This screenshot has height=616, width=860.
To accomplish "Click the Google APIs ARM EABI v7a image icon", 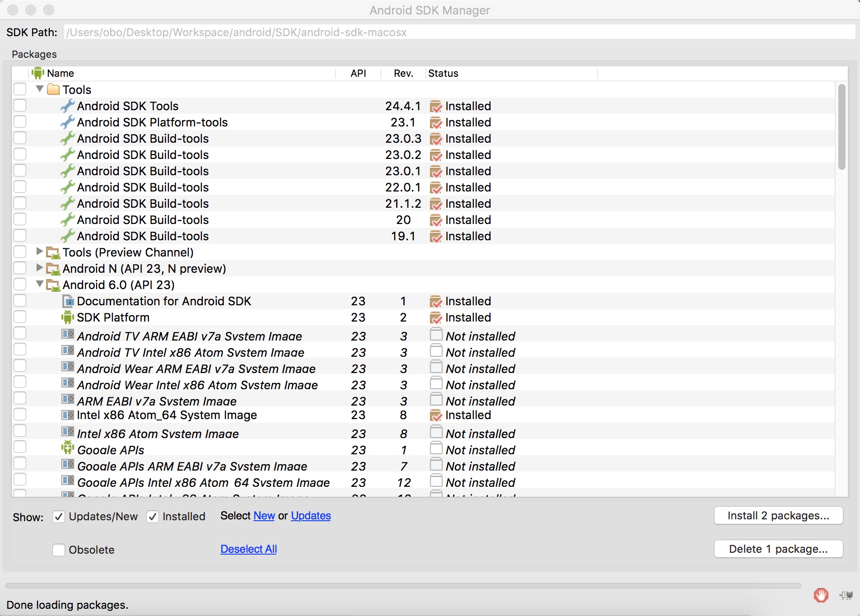I will (68, 464).
